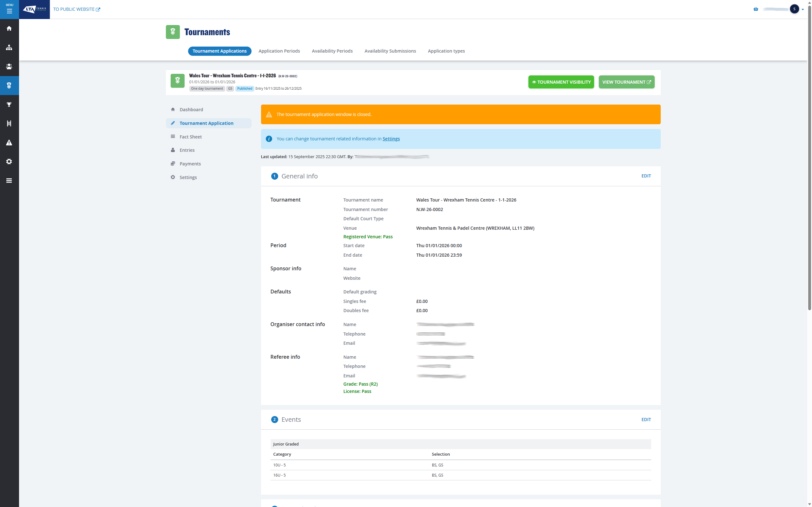
Task: Click the warning triangle sidebar icon
Action: 10,143
